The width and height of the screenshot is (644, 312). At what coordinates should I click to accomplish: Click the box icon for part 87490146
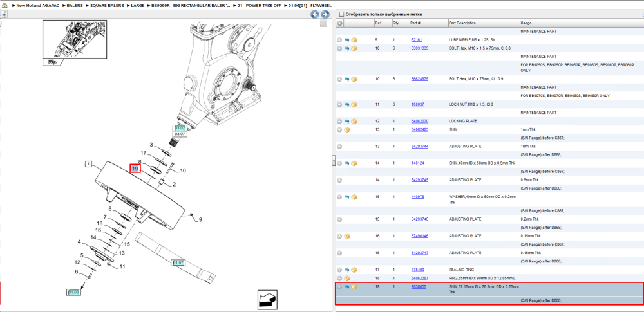tap(347, 236)
